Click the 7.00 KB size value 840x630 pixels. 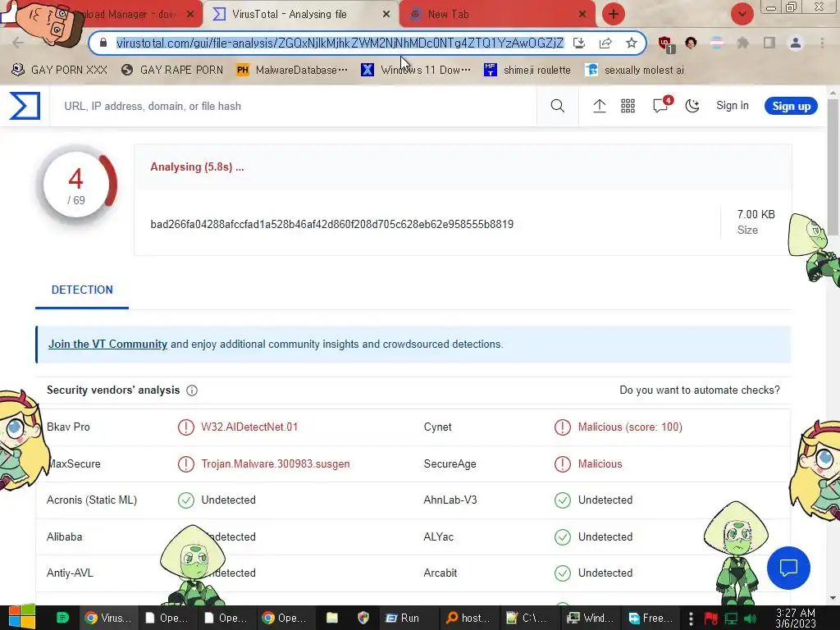(756, 214)
